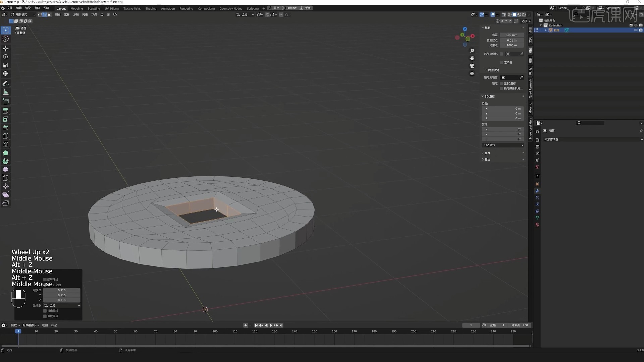644x362 pixels.
Task: Open the 编辑模式 mode dropdown
Action: click(x=23, y=15)
